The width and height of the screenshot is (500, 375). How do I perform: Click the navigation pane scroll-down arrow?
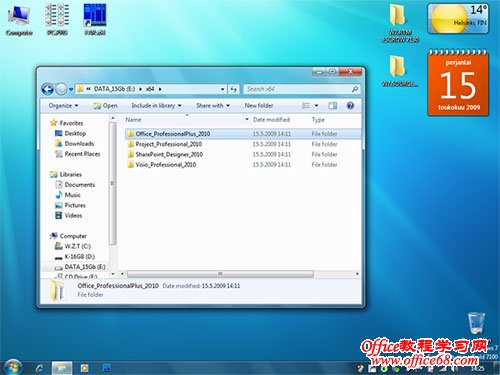[x=113, y=274]
